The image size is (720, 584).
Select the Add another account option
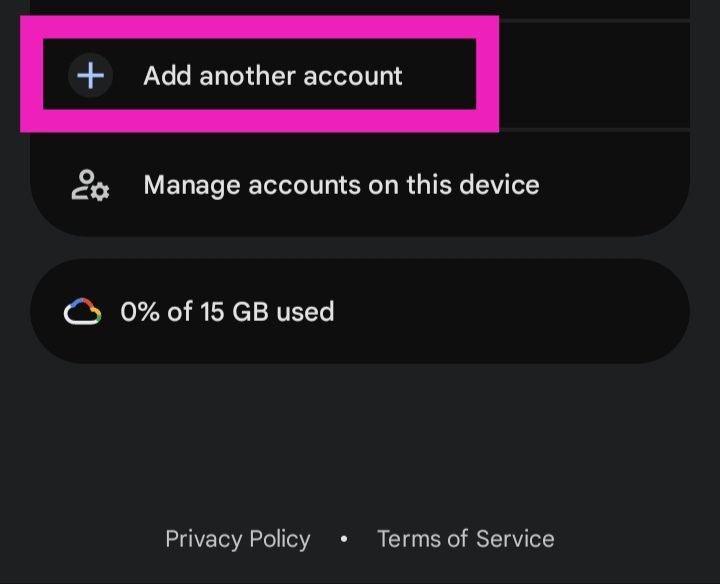click(x=272, y=75)
